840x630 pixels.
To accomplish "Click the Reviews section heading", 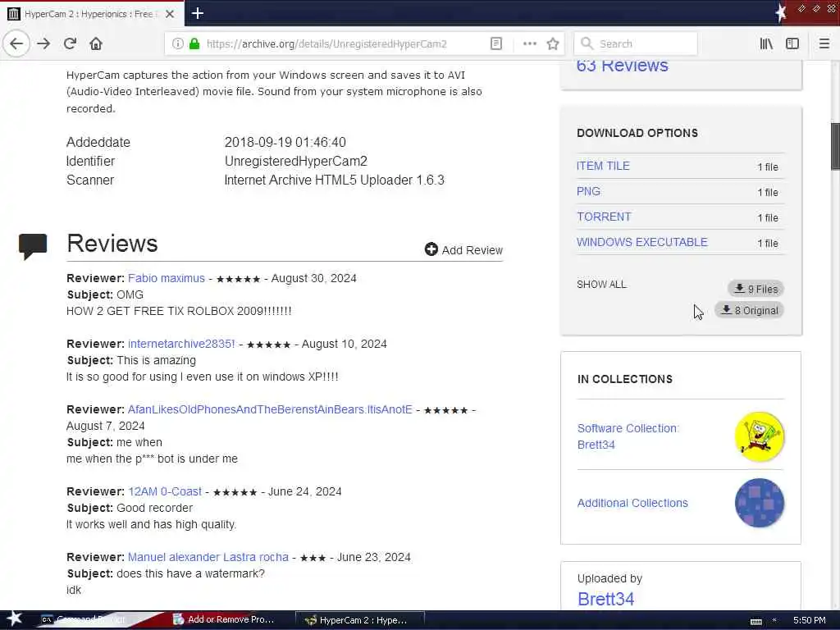I will tap(112, 243).
